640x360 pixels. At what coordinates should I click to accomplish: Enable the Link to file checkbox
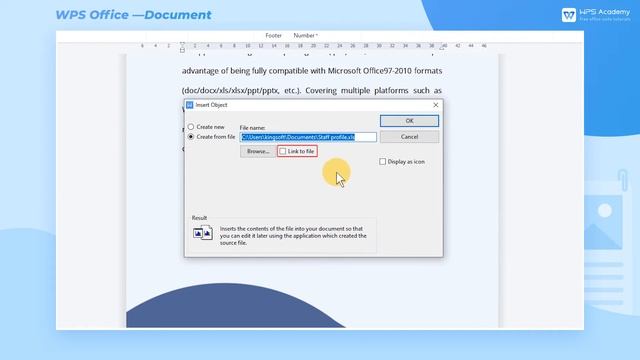[282, 151]
